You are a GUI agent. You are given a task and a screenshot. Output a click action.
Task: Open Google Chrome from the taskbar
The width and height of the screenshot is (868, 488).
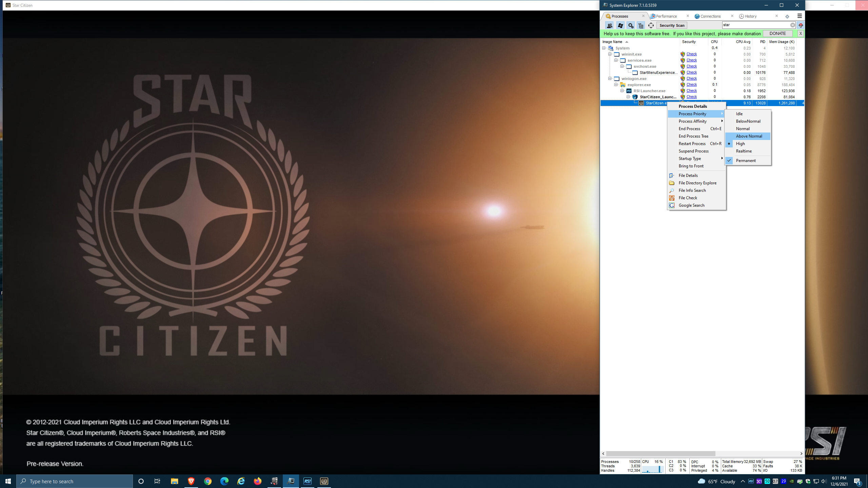pos(208,481)
